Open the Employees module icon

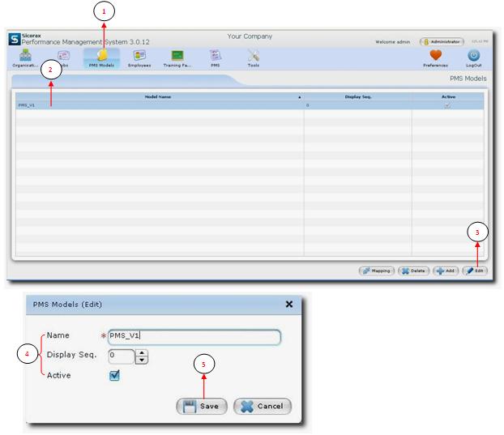[x=139, y=56]
